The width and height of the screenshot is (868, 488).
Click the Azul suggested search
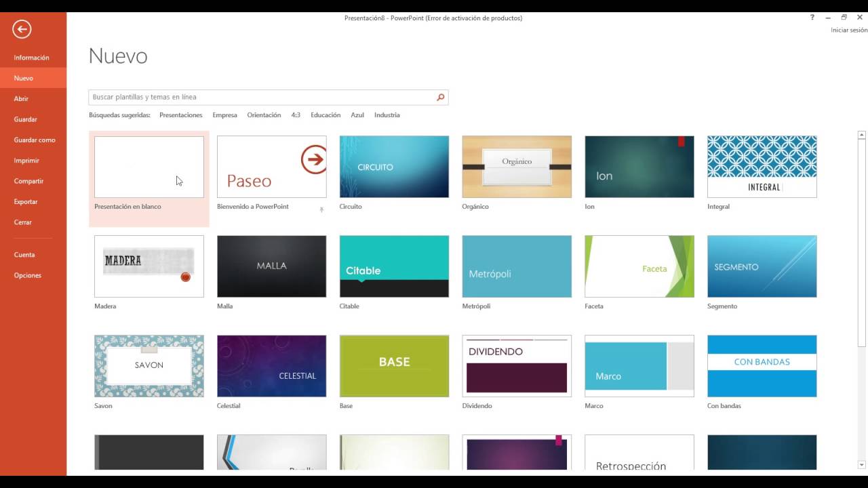point(357,115)
